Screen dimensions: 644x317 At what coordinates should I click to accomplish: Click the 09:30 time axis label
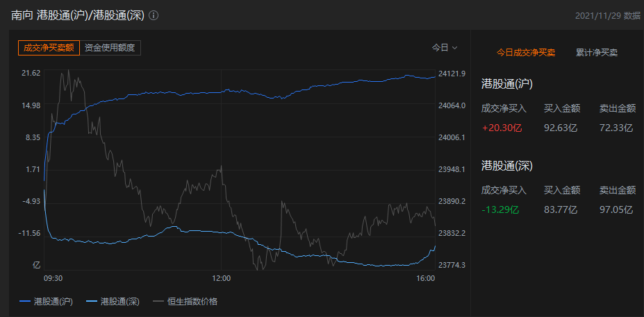coord(53,278)
